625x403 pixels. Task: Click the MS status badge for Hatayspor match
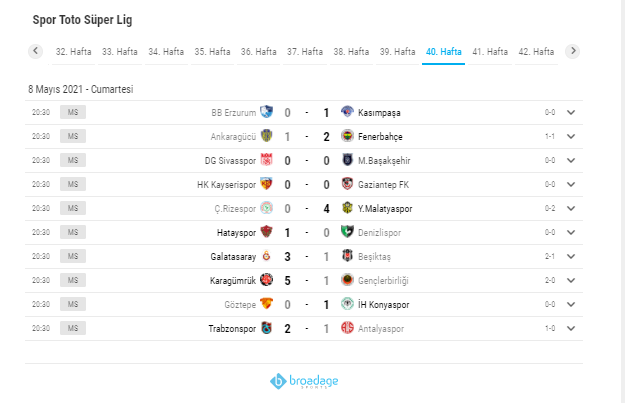pyautogui.click(x=73, y=232)
